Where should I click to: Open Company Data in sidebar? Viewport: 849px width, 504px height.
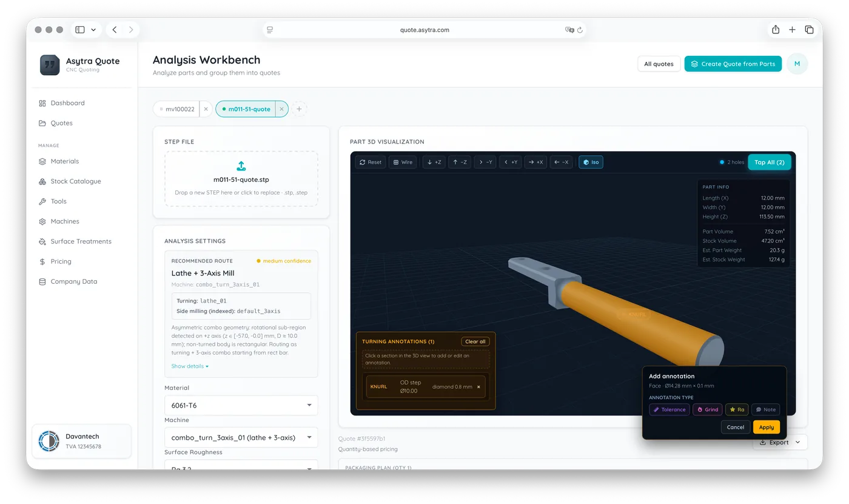click(73, 281)
